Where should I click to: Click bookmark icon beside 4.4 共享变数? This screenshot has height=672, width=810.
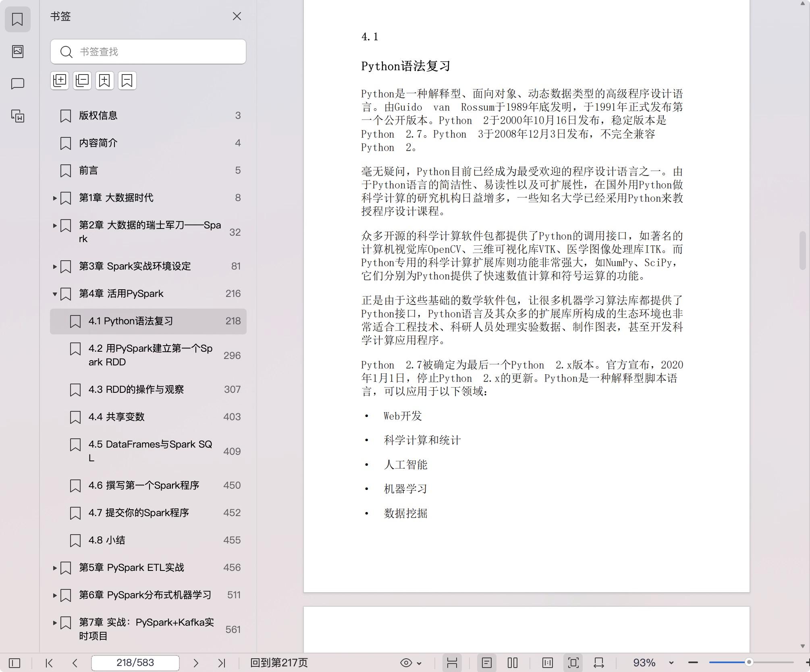pyautogui.click(x=75, y=417)
